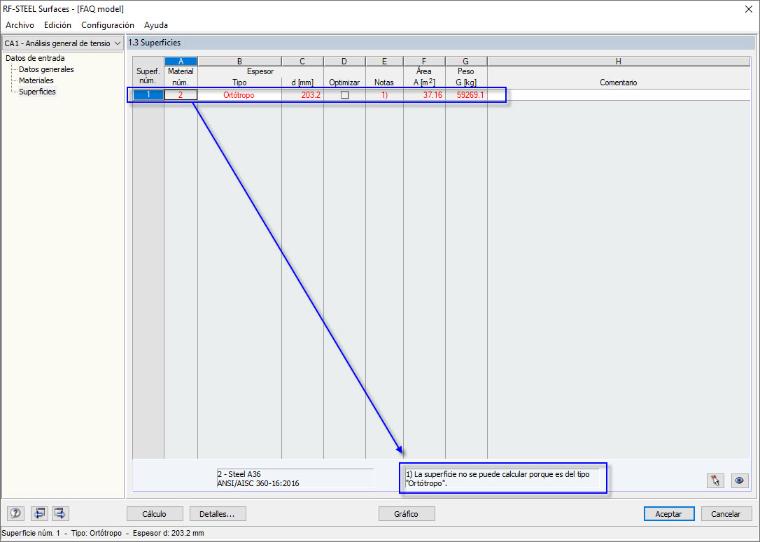760x542 pixels.
Task: Select Materiales in the navigation tree
Action: click(x=36, y=80)
